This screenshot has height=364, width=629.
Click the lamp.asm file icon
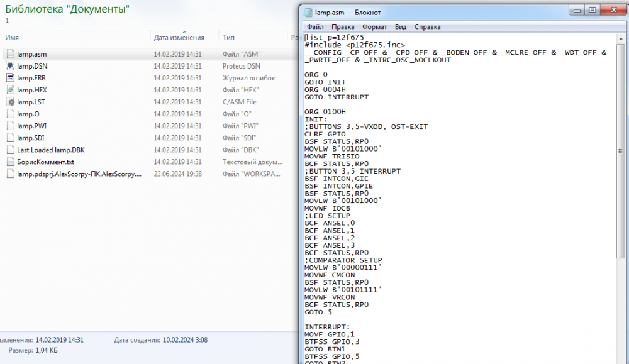tap(11, 54)
